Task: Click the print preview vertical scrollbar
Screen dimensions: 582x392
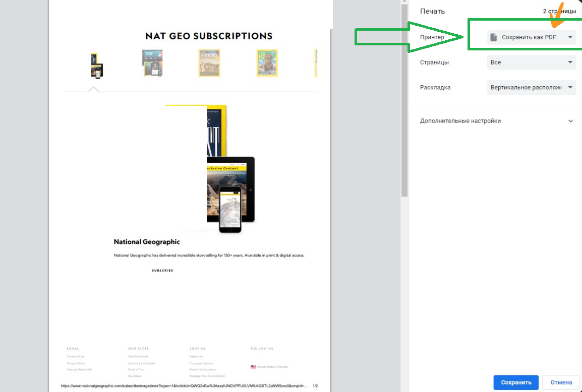Action: click(x=404, y=100)
